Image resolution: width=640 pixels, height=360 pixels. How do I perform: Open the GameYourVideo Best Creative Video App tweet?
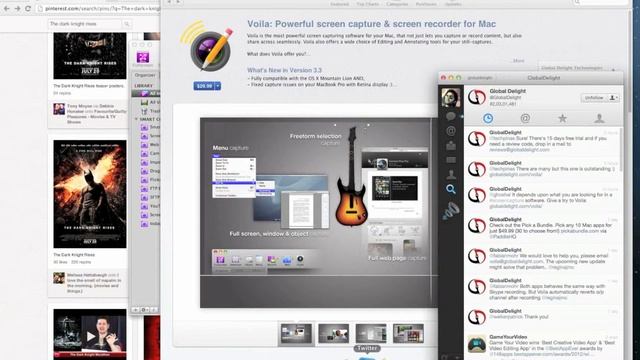(543, 345)
